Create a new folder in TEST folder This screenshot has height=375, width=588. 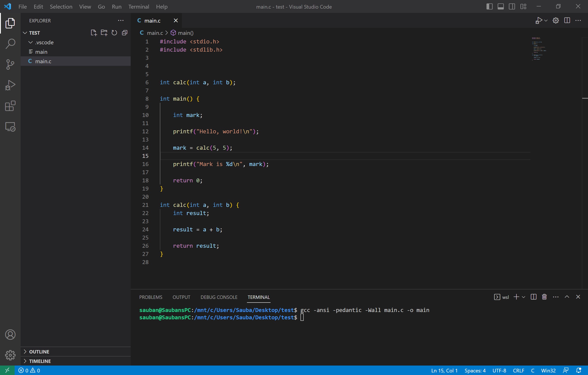click(x=104, y=33)
